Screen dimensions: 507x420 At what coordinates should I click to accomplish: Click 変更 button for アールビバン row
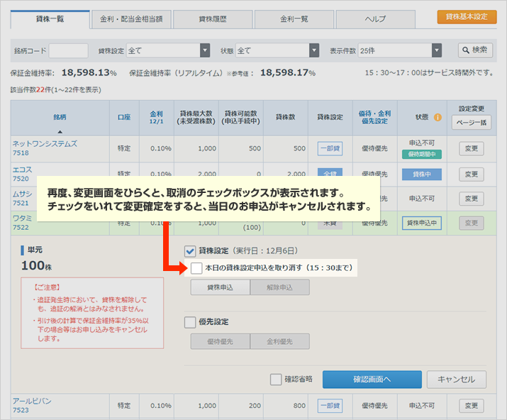471,406
